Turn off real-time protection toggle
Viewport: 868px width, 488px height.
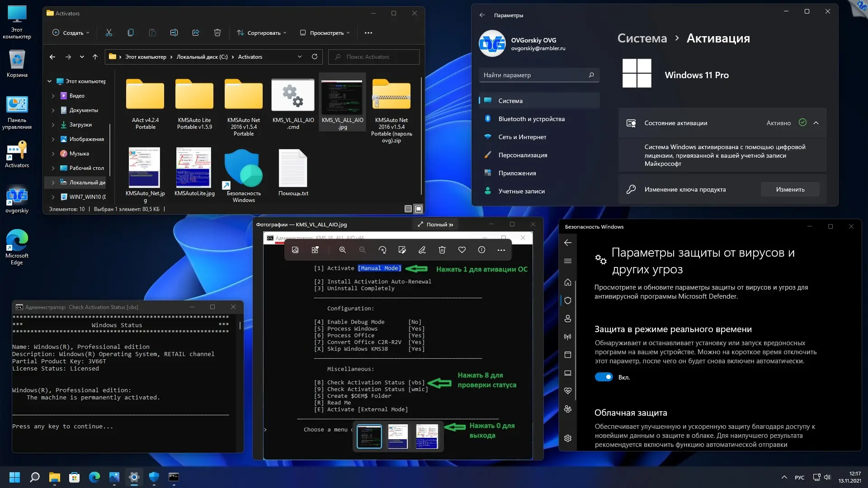coord(604,377)
